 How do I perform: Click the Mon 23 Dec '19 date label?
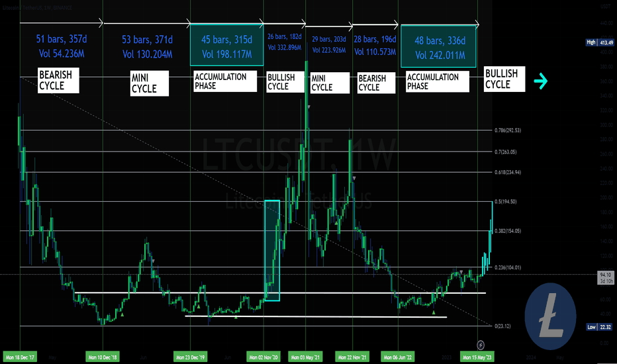[x=190, y=357]
